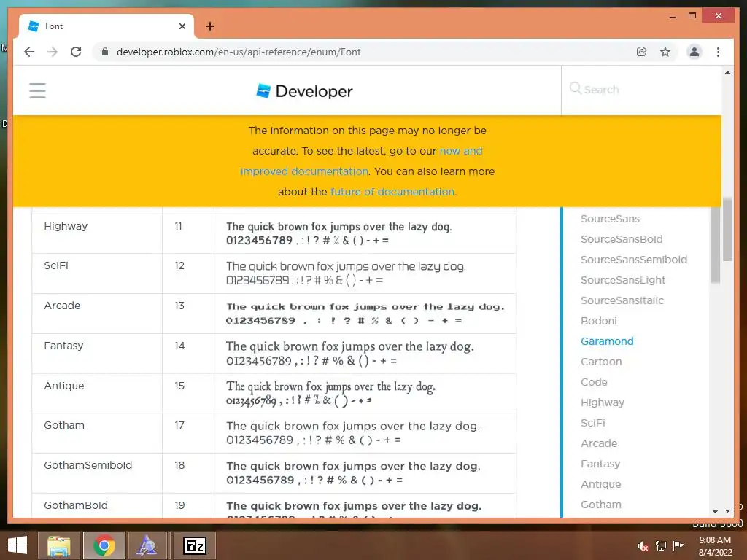Click the Search input field
The height and width of the screenshot is (560, 747).
click(640, 90)
